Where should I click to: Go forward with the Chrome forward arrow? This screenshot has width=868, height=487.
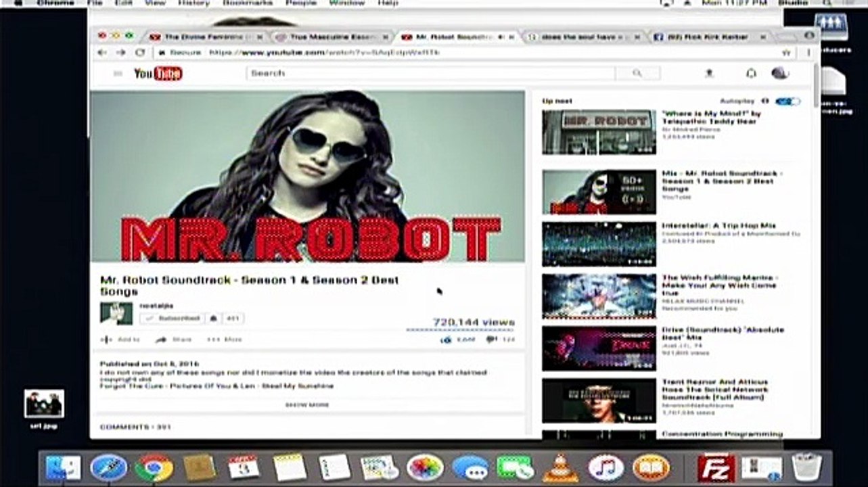(120, 52)
